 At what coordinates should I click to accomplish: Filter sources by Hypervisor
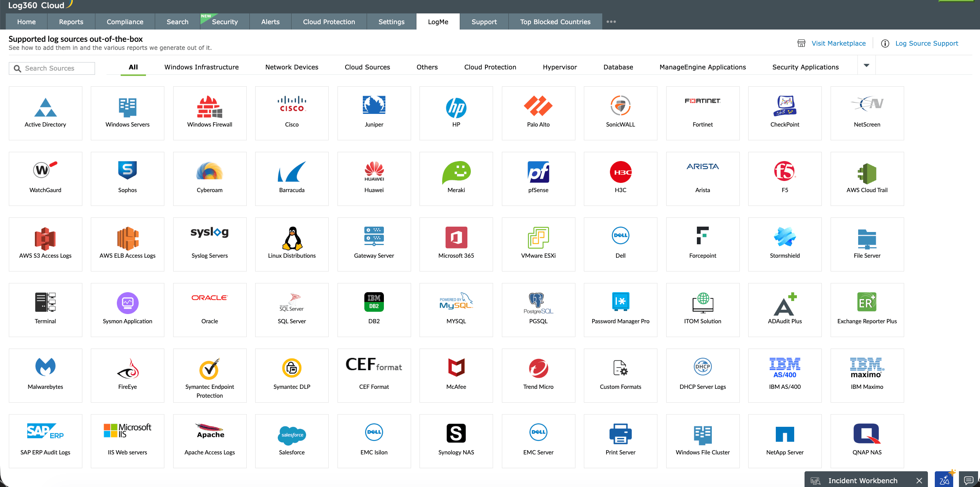[x=560, y=67]
